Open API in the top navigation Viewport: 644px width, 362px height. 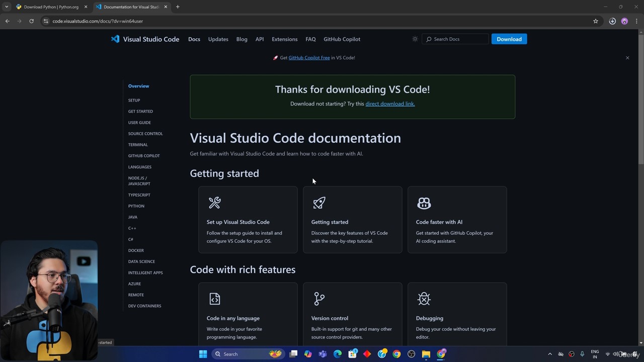260,39
